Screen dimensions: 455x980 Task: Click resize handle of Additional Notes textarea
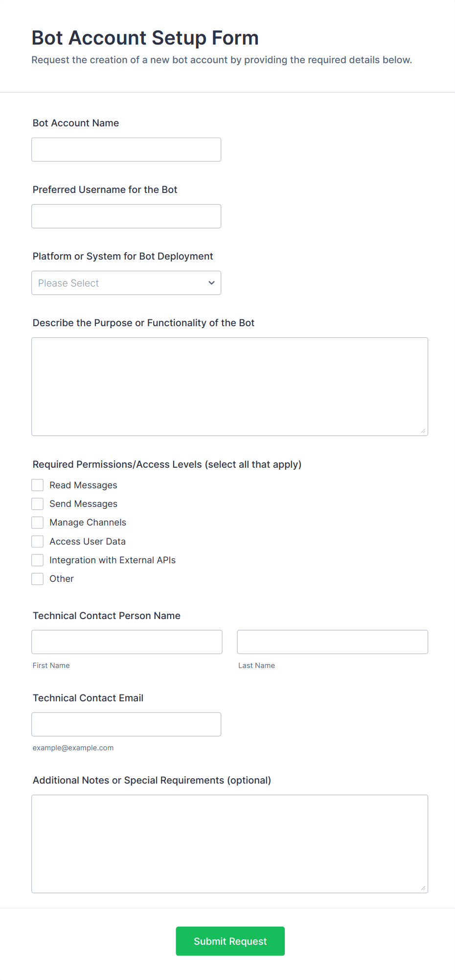click(423, 888)
